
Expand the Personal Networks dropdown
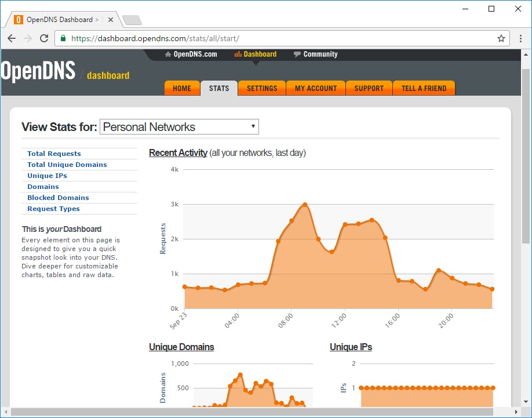(179, 126)
